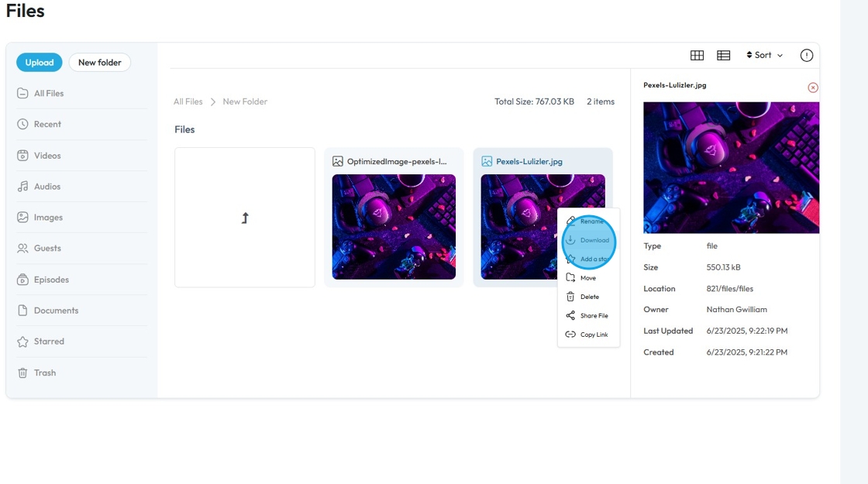
Task: Click the 2 items count
Action: (x=601, y=101)
